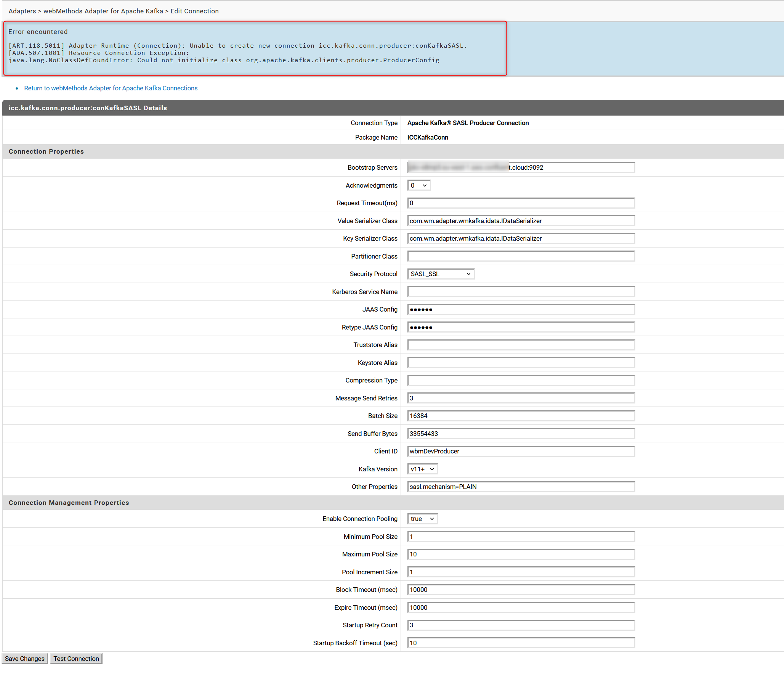The image size is (784, 675).
Task: Open the Security Protocol dropdown
Action: [x=440, y=274]
